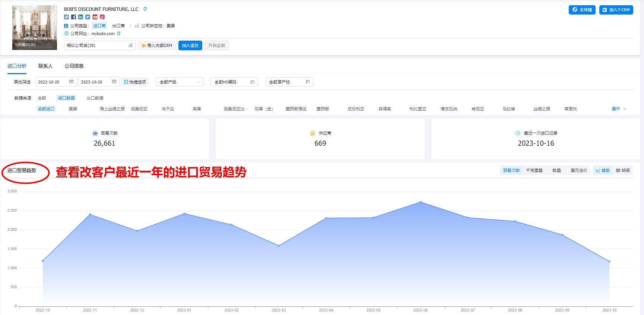Switch to the 公司信息 tab

(x=74, y=66)
